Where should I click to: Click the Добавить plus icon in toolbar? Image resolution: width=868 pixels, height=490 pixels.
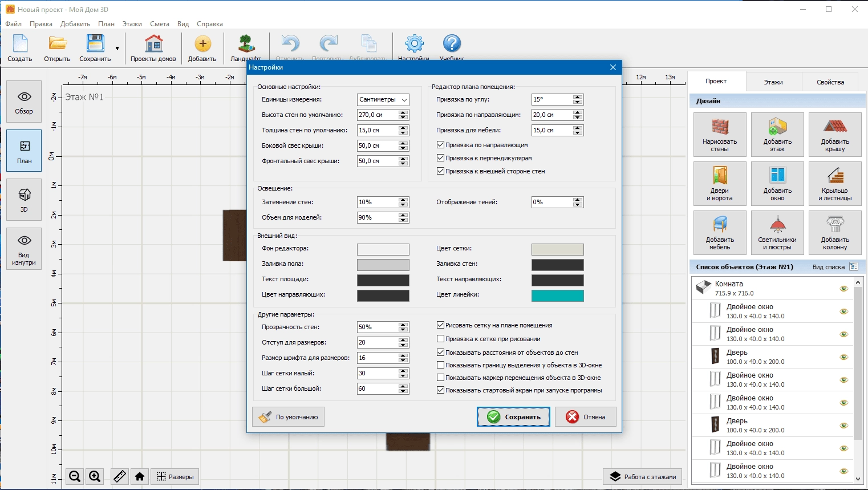click(202, 48)
